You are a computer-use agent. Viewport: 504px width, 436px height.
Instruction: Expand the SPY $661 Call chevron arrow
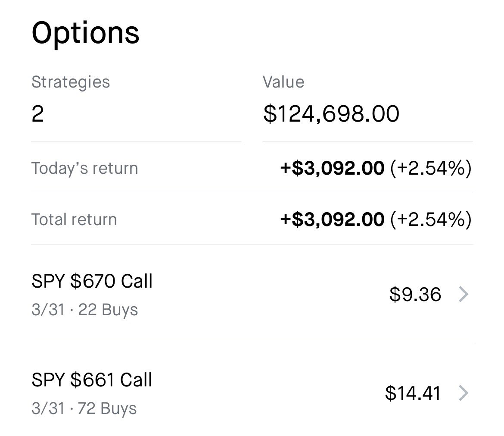[x=464, y=393]
